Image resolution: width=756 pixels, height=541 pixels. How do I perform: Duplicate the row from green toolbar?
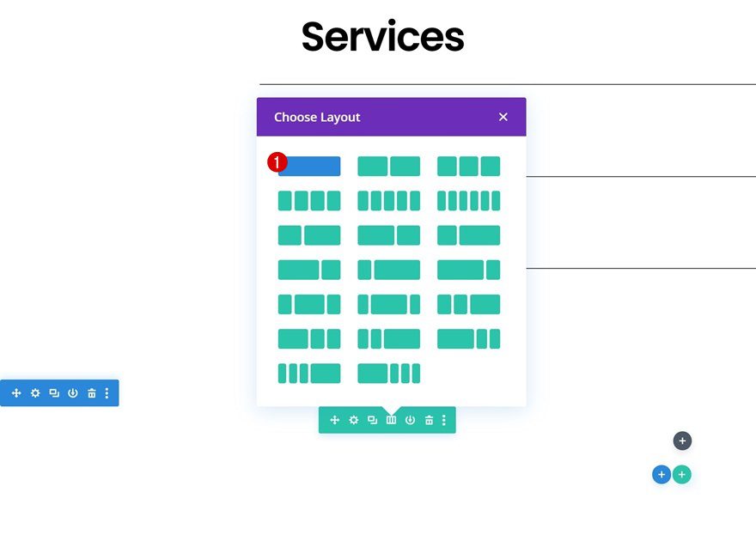pos(372,420)
